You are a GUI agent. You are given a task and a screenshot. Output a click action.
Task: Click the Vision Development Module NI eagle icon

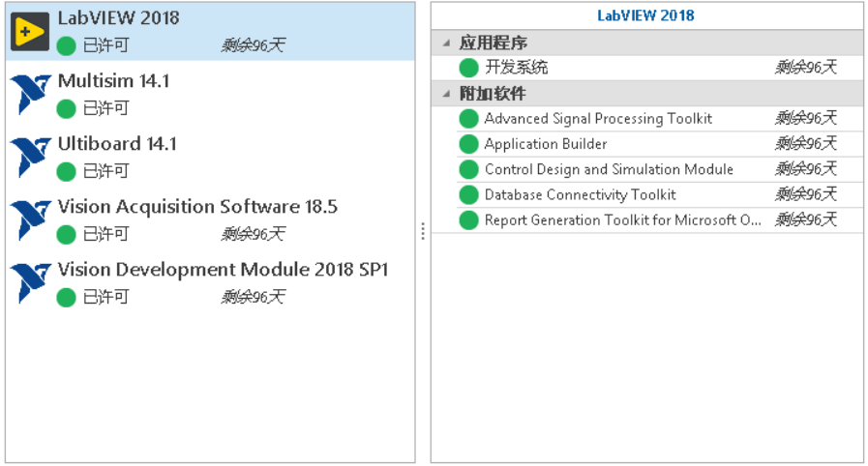[x=30, y=283]
